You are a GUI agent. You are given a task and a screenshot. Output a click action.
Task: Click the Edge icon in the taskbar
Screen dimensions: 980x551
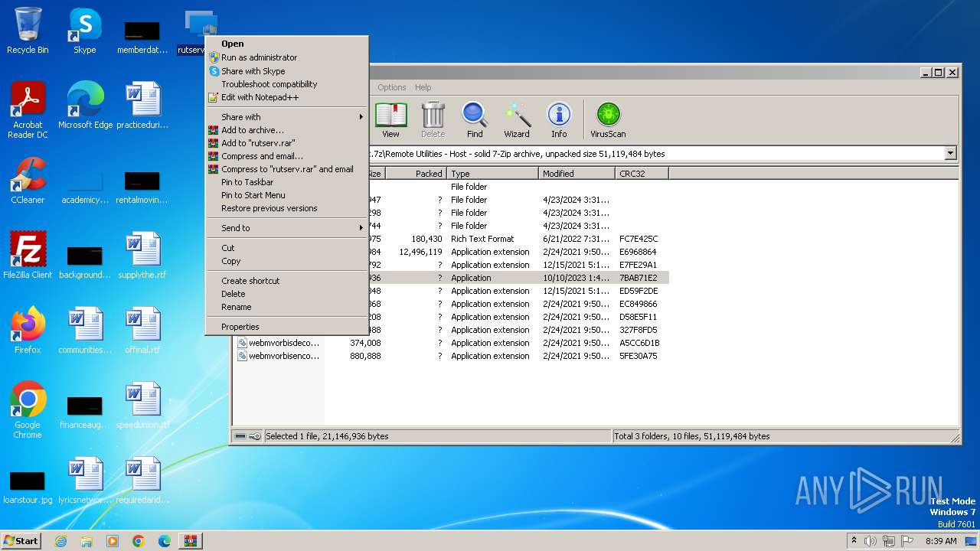point(165,541)
